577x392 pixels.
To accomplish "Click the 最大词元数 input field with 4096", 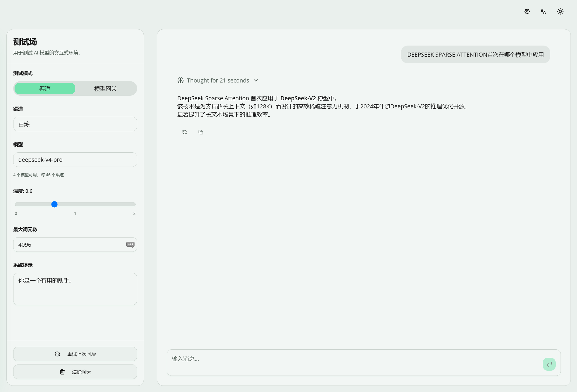I will tap(75, 245).
